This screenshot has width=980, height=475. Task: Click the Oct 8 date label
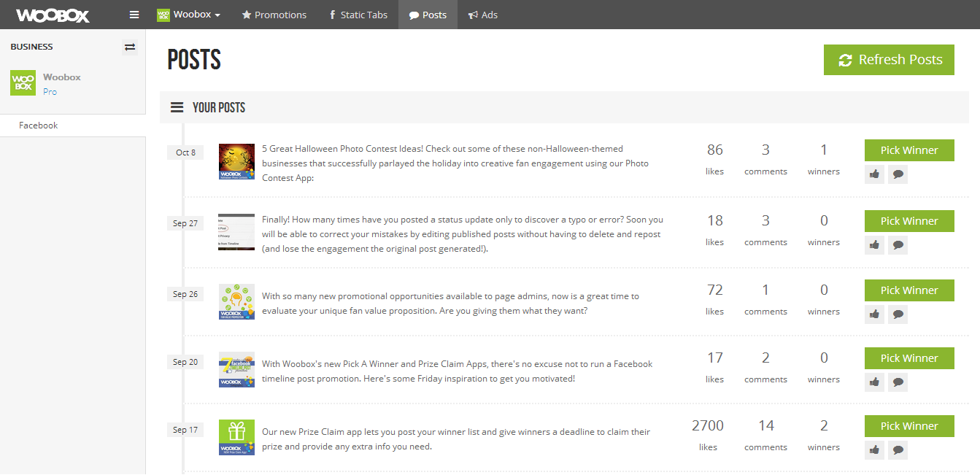pyautogui.click(x=185, y=152)
